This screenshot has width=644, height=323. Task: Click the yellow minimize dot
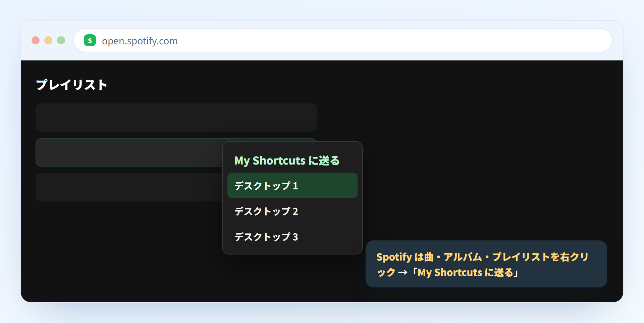[x=48, y=40]
